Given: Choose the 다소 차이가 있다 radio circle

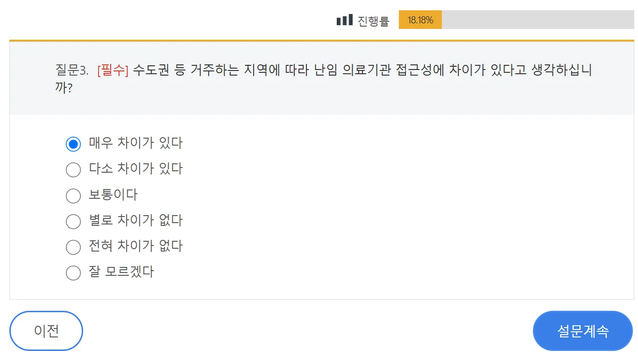Looking at the screenshot, I should click(x=73, y=169).
